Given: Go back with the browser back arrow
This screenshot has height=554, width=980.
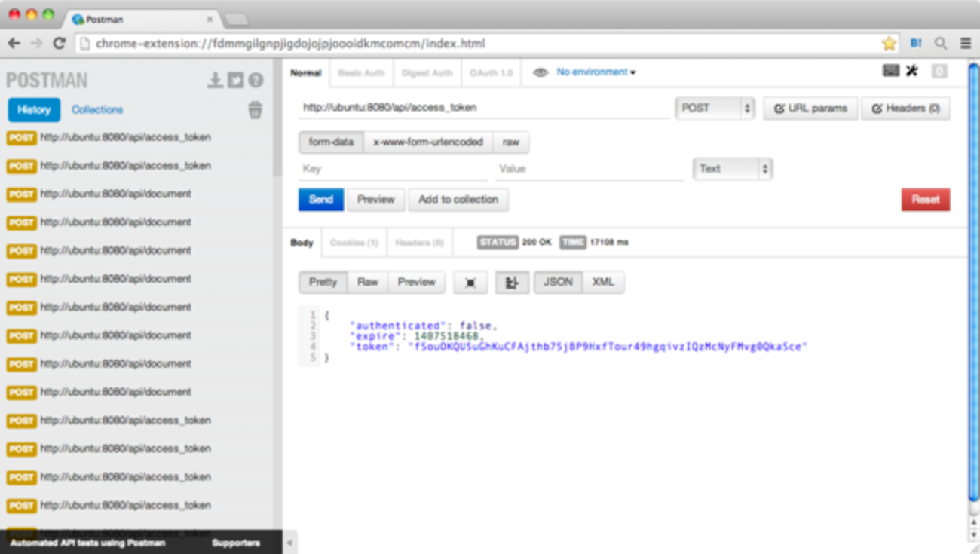Looking at the screenshot, I should tap(14, 43).
